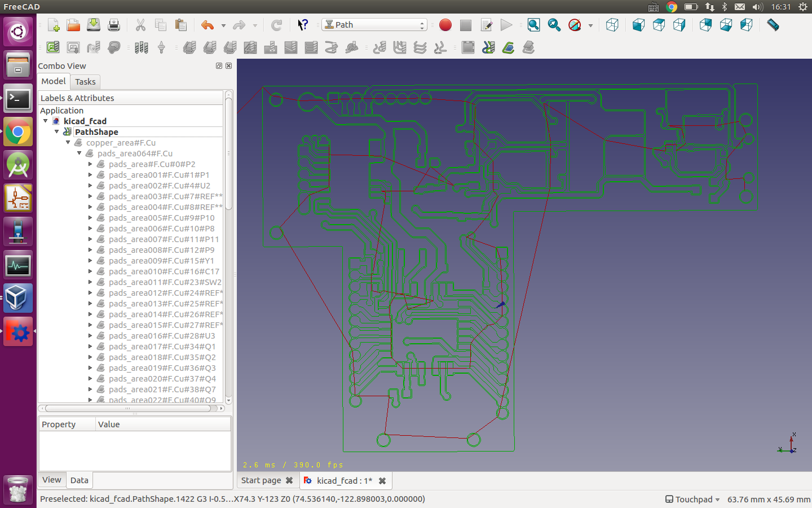
Task: Switch to the Tasks tab
Action: coord(85,82)
